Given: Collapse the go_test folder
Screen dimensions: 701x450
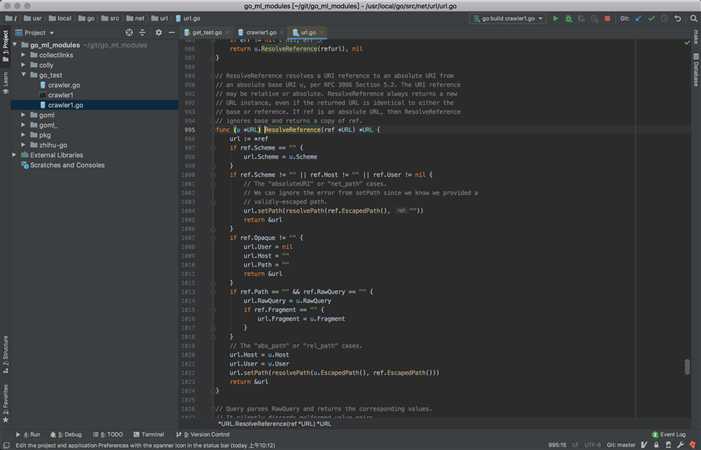Looking at the screenshot, I should pyautogui.click(x=23, y=75).
